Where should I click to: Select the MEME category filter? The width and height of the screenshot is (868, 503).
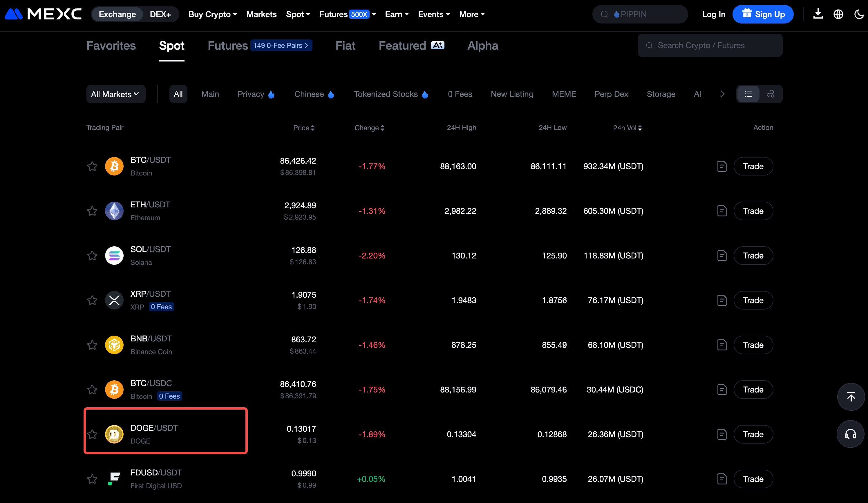[563, 94]
